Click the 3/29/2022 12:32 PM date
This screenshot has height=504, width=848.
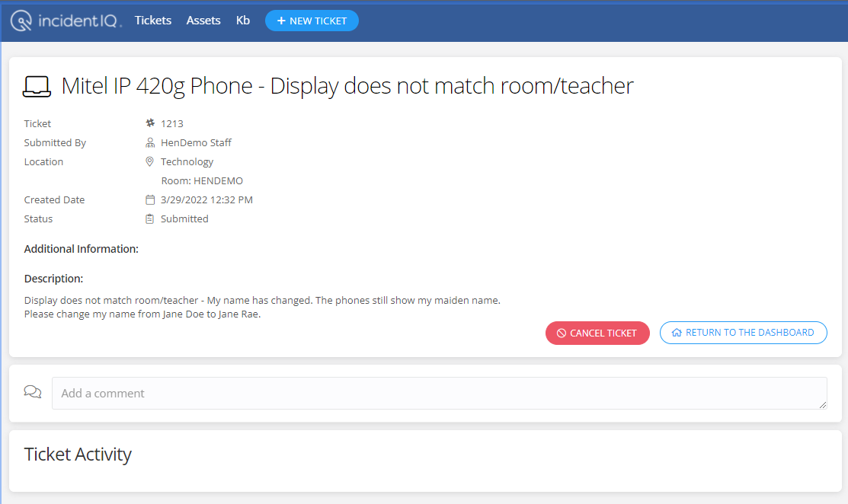[206, 200]
